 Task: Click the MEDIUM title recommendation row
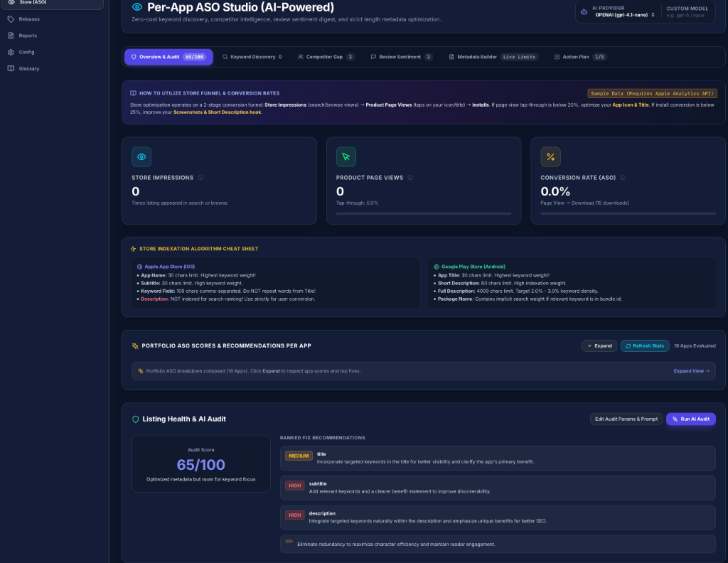tap(498, 458)
